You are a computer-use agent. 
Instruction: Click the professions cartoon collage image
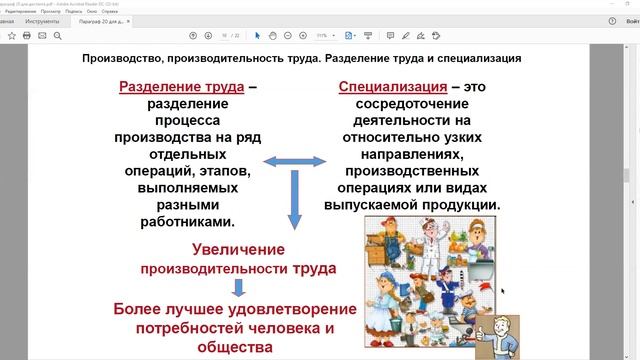(x=430, y=282)
